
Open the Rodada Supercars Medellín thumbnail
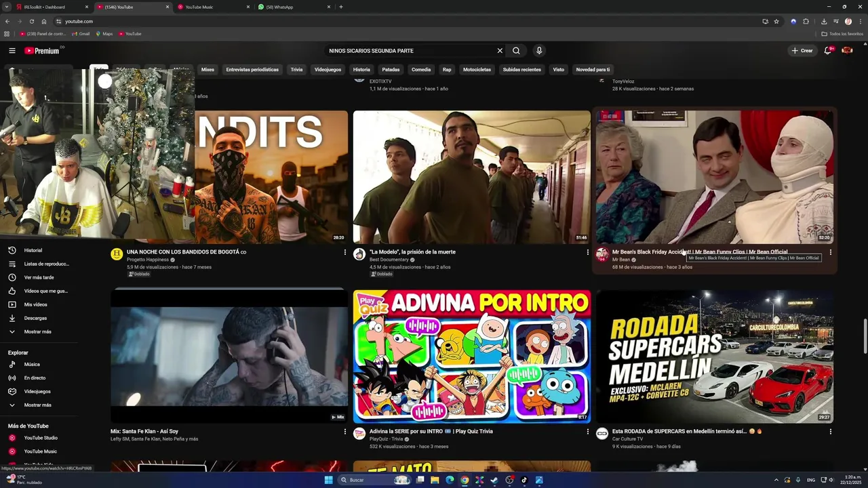(715, 357)
